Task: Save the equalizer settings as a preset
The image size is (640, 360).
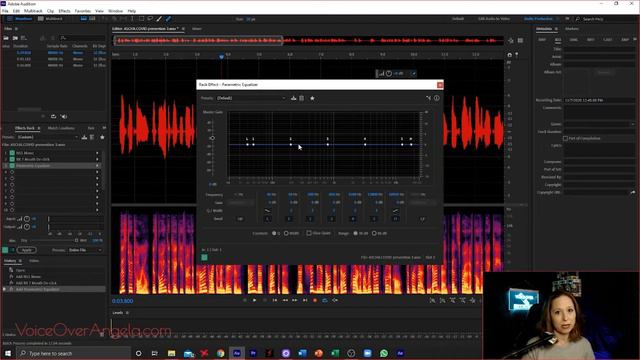Action: click(x=293, y=98)
